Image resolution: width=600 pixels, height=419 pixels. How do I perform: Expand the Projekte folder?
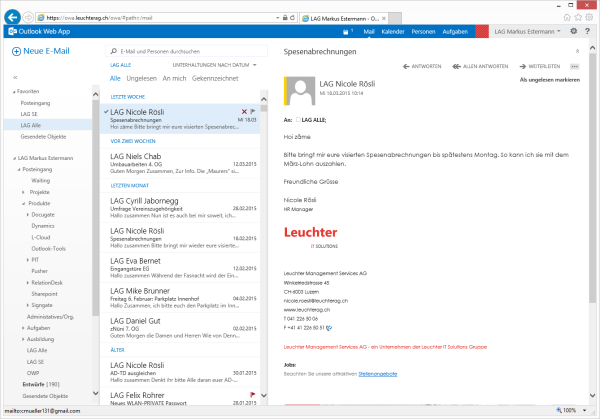[23, 192]
